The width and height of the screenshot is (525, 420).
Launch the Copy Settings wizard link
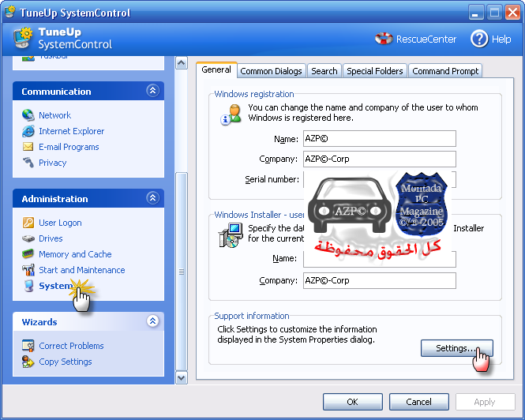(66, 362)
